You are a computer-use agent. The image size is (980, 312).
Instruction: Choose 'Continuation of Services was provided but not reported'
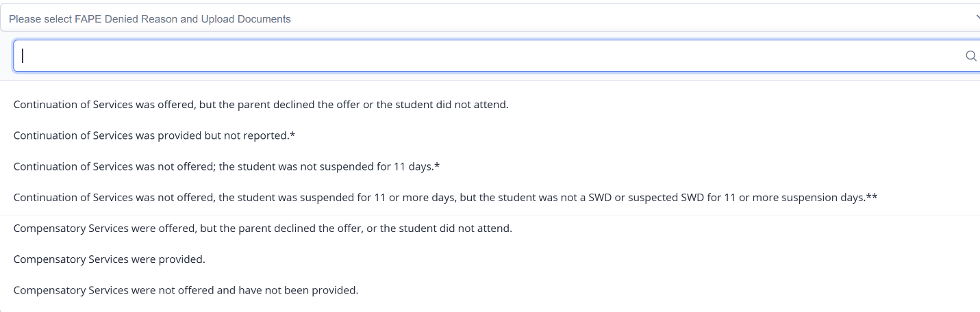pyautogui.click(x=154, y=135)
